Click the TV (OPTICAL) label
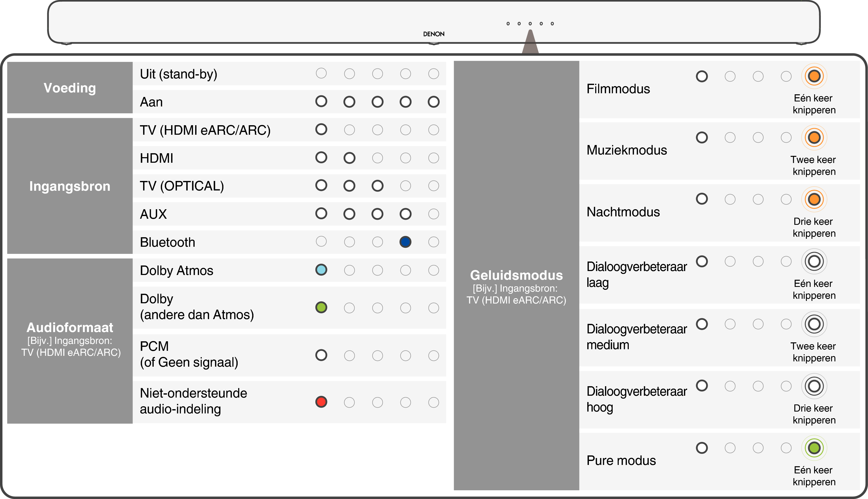Screen dimensions: 868x499 (x=182, y=186)
